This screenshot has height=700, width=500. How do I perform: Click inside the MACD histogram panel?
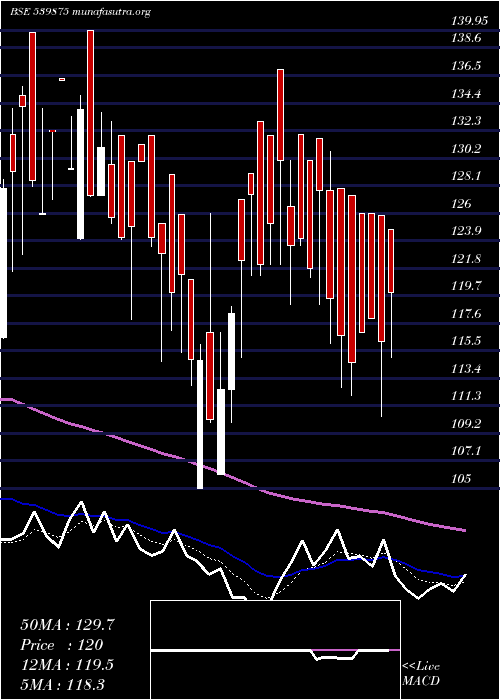pyautogui.click(x=275, y=650)
